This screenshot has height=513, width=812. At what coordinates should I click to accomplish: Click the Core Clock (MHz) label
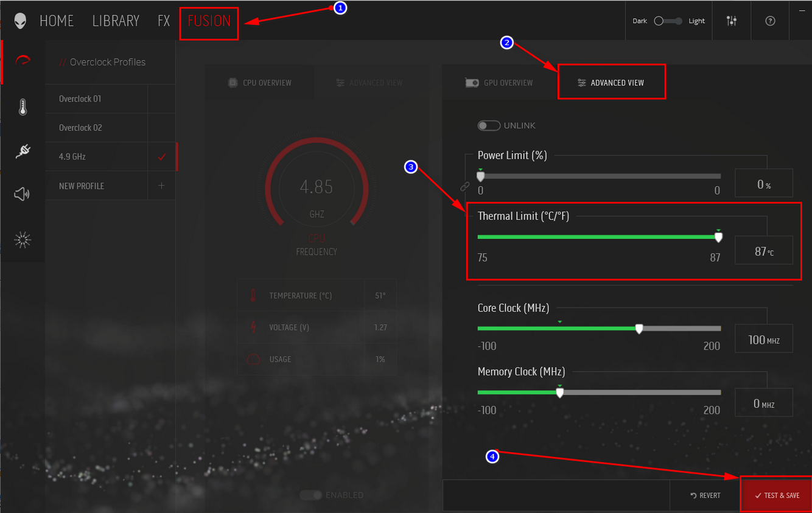(x=513, y=308)
